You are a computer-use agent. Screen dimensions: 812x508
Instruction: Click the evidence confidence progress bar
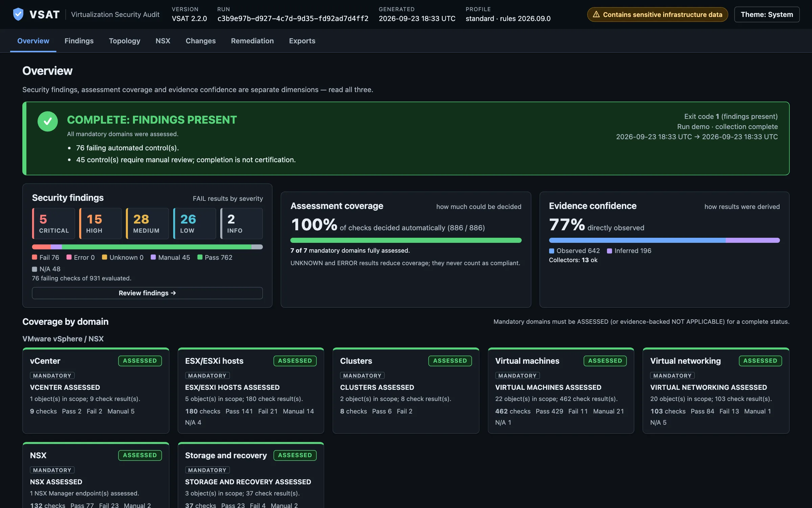point(664,240)
